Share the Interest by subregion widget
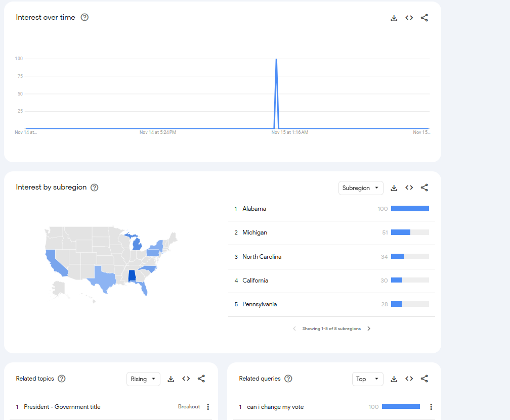 pos(424,188)
